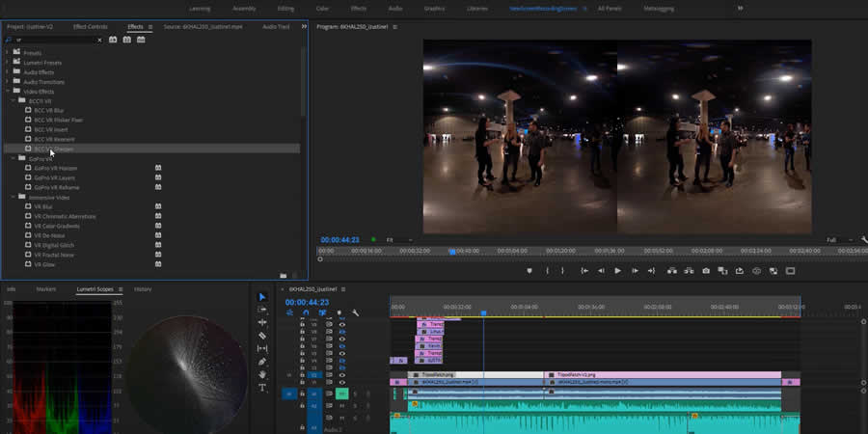Toggle the mute button on track A1
Image resolution: width=868 pixels, height=434 pixels.
click(x=341, y=393)
